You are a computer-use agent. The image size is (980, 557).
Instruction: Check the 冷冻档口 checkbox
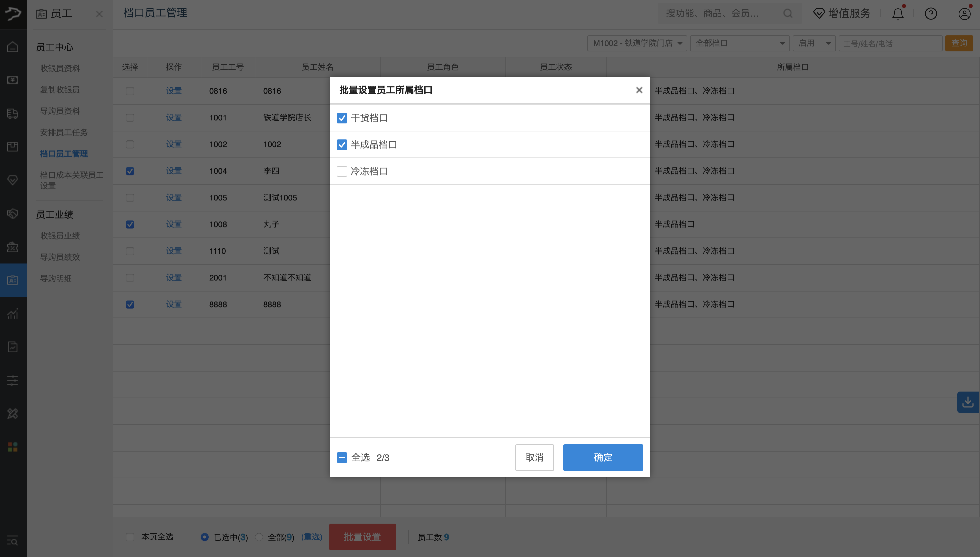click(342, 171)
